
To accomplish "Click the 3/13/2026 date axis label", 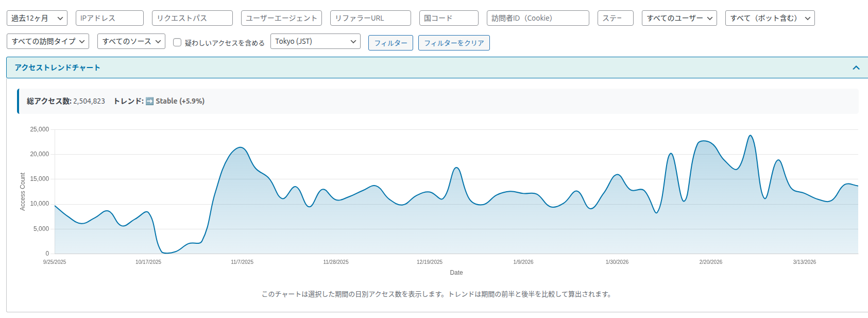I will coord(805,262).
